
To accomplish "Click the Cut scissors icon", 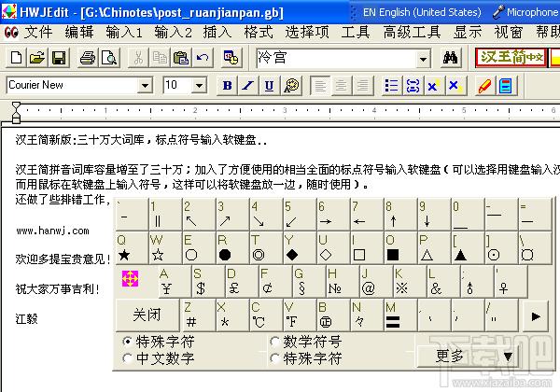I will 138,58.
